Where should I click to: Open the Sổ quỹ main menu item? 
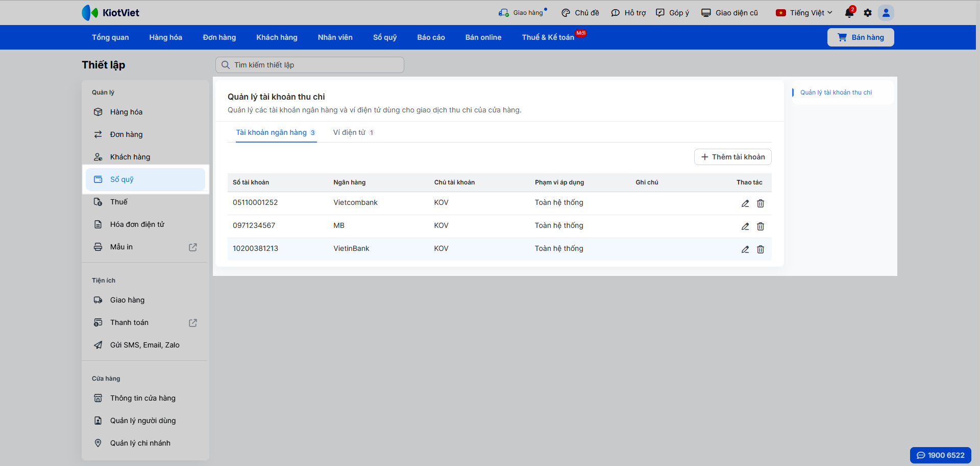point(385,37)
